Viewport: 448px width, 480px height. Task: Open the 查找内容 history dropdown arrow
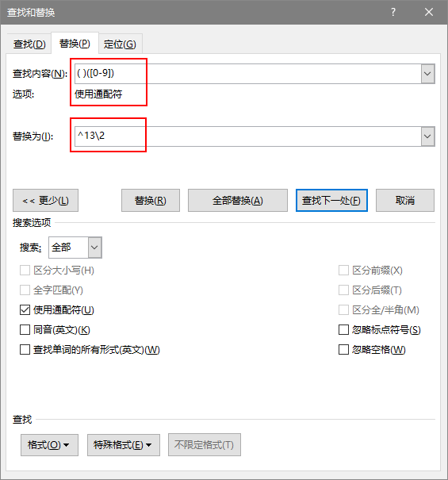pyautogui.click(x=427, y=74)
